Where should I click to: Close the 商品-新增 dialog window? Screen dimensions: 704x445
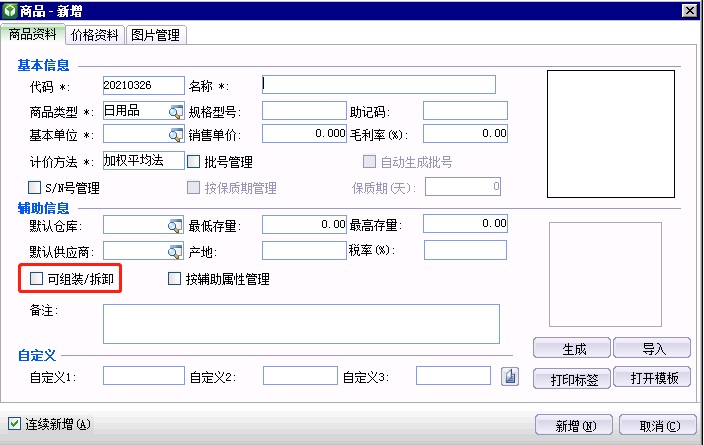[x=689, y=10]
